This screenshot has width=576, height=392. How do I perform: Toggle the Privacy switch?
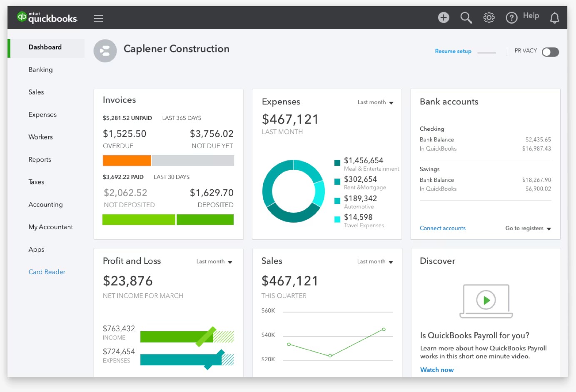[550, 52]
